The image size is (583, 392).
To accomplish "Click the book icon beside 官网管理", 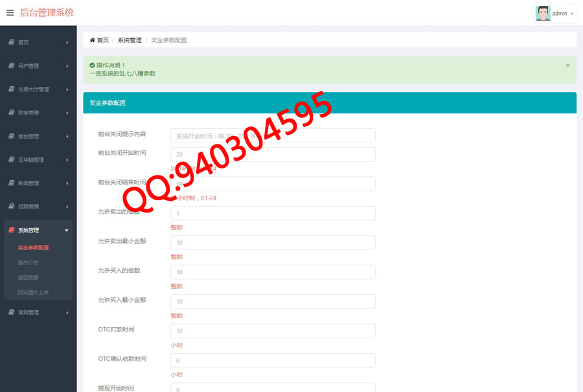I will [11, 312].
